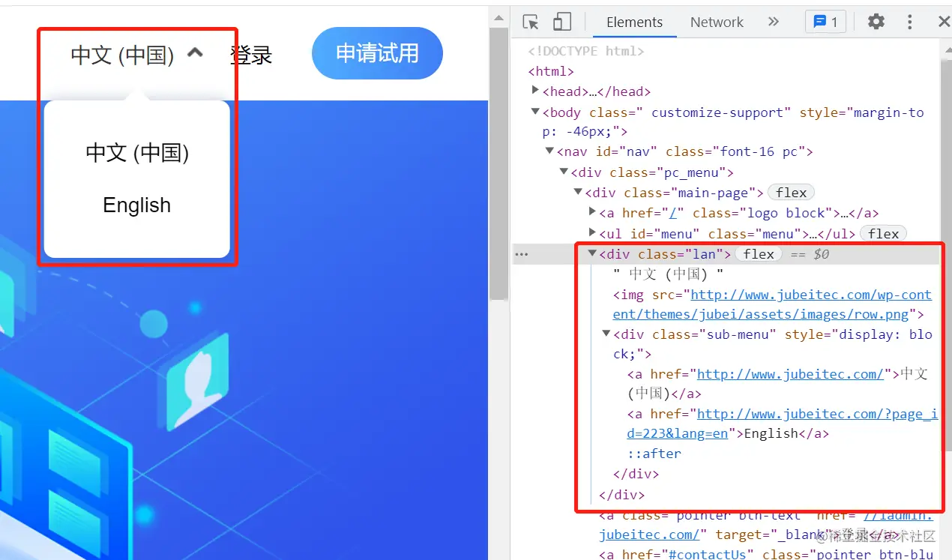
Task: Open the row.png image source link
Action: pos(772,304)
